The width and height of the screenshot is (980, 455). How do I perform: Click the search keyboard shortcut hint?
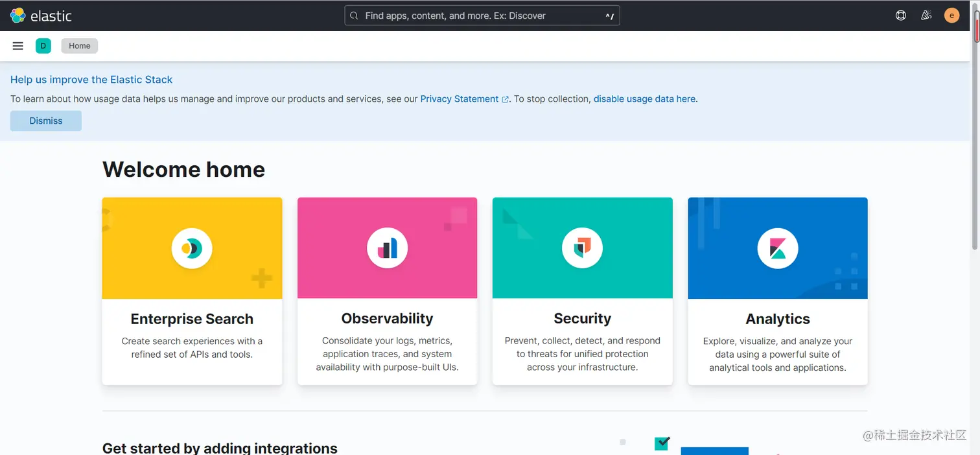(x=610, y=16)
